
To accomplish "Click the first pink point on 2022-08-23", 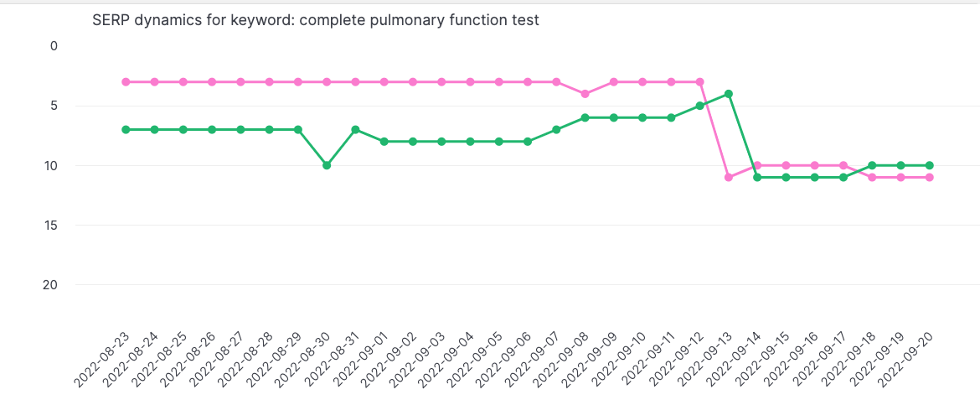I will [x=126, y=82].
